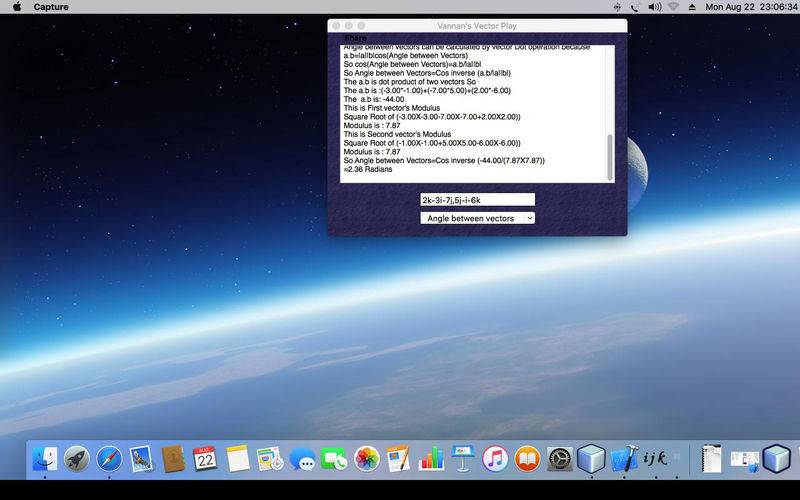Click the cube icon beside System Preferences in Dock
The width and height of the screenshot is (800, 500).
[x=591, y=459]
